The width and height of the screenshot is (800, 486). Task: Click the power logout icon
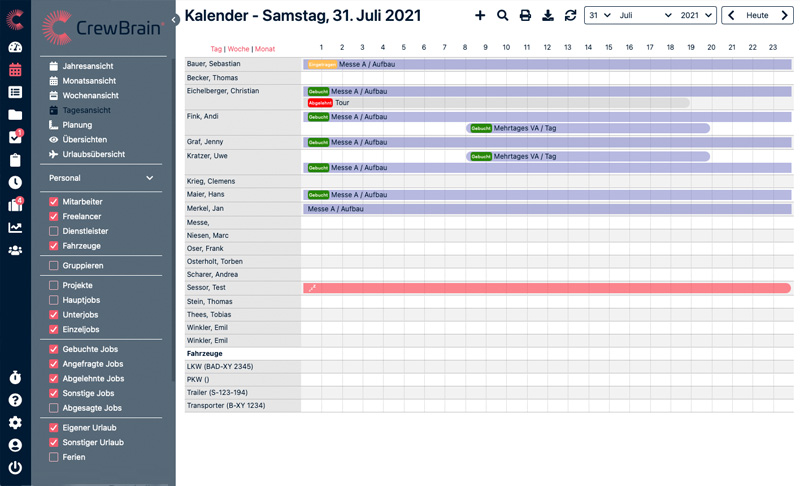[15, 467]
